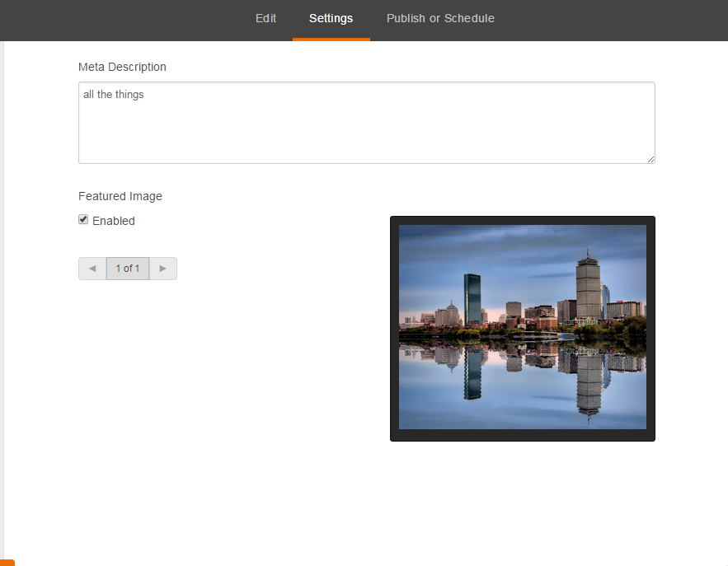
Task: Grab the Meta Description textarea resize handle
Action: tap(651, 158)
